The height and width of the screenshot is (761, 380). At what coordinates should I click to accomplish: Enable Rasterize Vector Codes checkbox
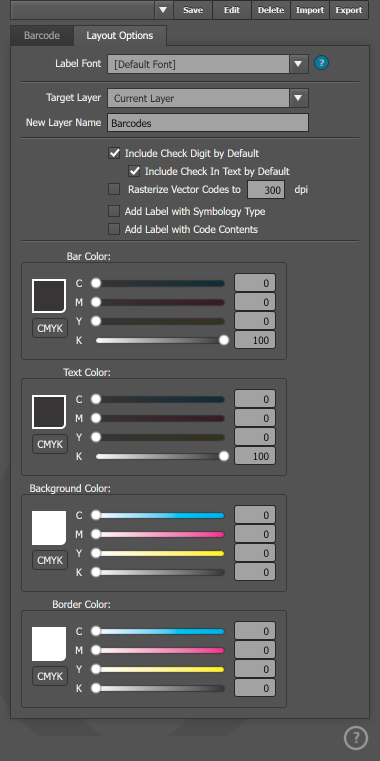pyautogui.click(x=114, y=189)
